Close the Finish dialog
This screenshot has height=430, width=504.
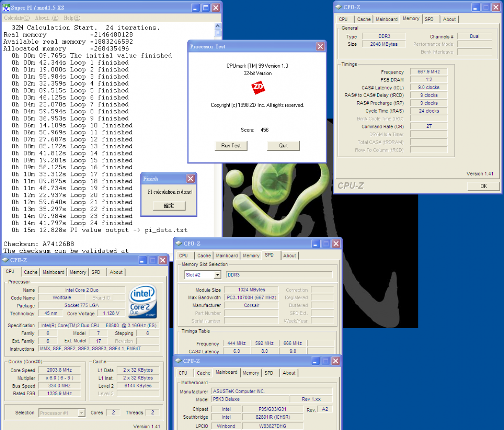pos(191,179)
